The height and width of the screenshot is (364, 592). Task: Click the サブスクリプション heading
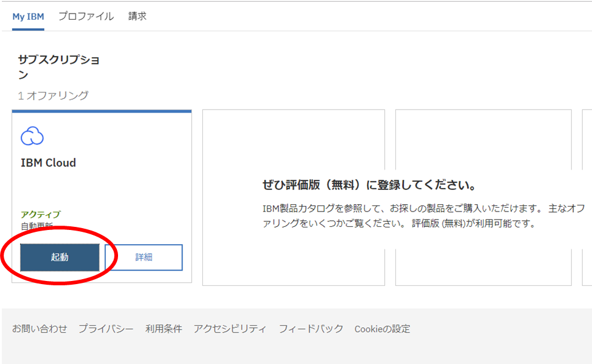(x=59, y=67)
